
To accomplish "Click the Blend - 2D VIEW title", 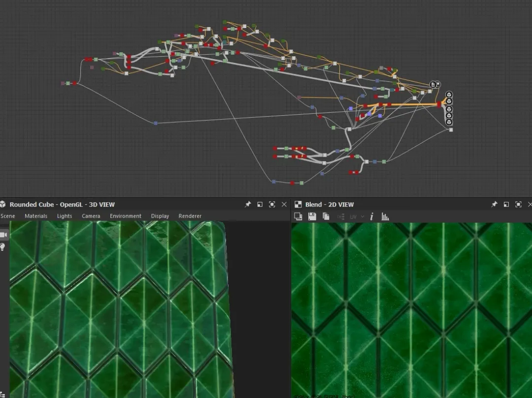I will 330,204.
